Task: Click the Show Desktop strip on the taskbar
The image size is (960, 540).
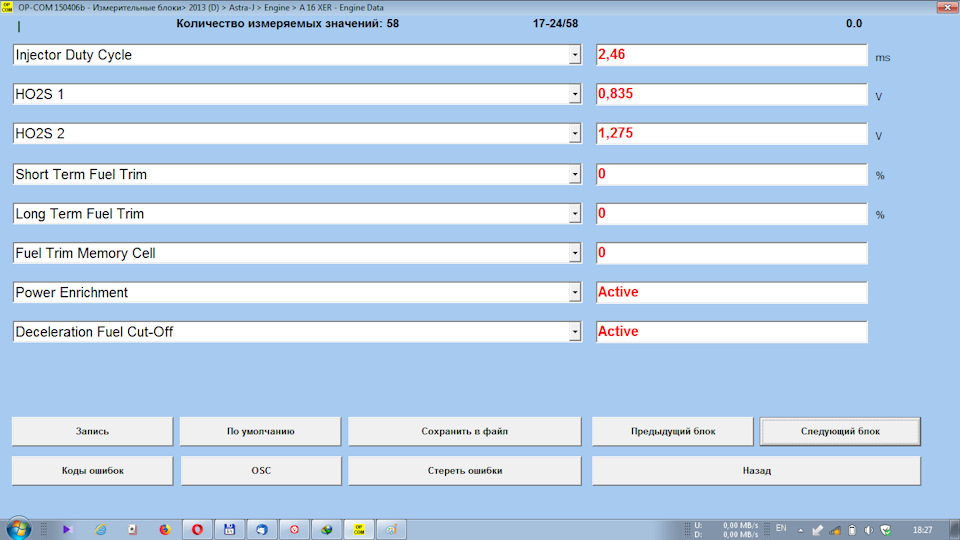Action: [x=954, y=530]
